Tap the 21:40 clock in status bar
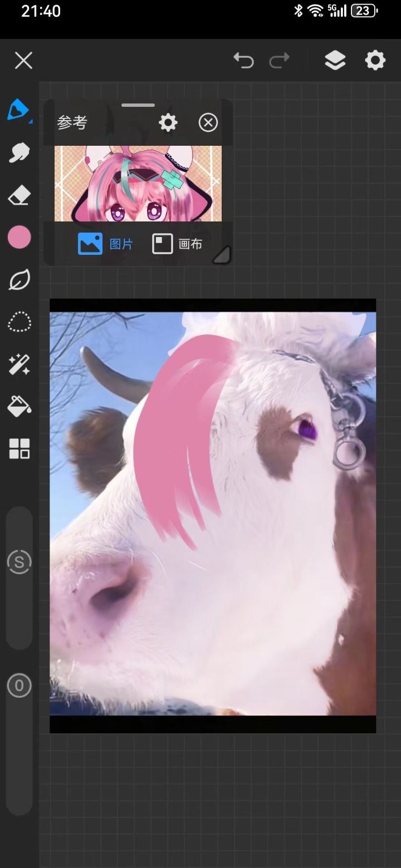This screenshot has height=868, width=401. coord(41,11)
